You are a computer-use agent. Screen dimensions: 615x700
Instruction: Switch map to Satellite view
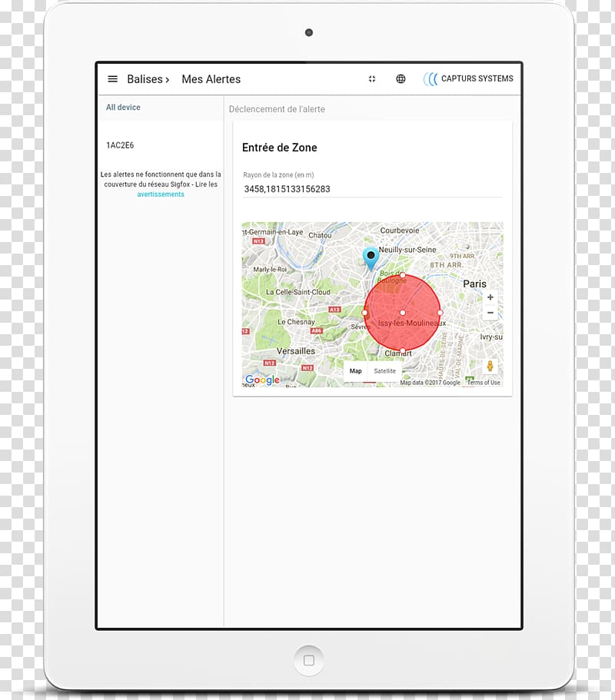click(385, 371)
